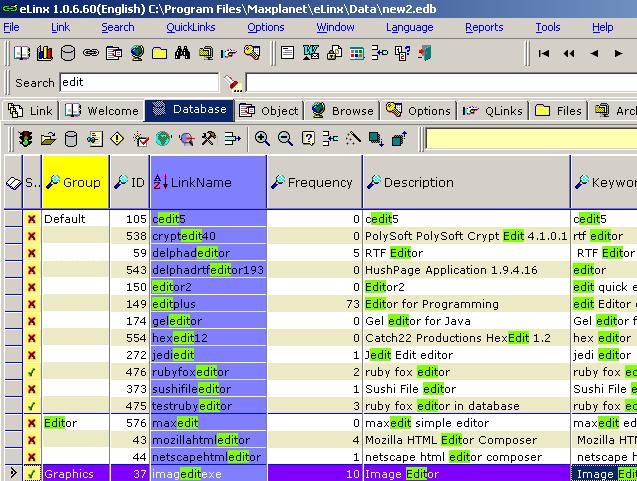Open the QuickLinks menu
Screen dimensions: 637x481
[x=191, y=27]
